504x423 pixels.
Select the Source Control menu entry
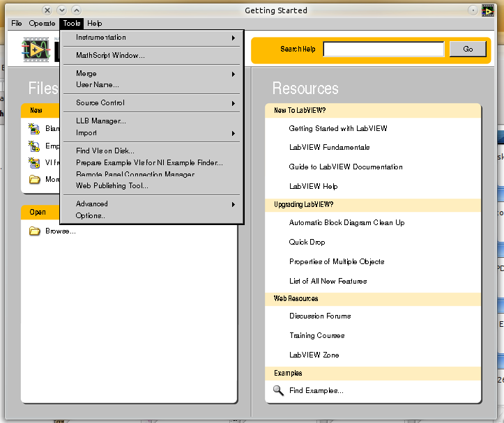pyautogui.click(x=151, y=102)
